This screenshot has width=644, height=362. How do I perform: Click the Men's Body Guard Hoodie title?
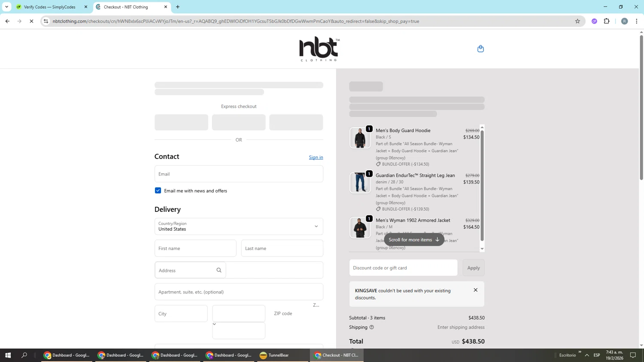pyautogui.click(x=403, y=130)
